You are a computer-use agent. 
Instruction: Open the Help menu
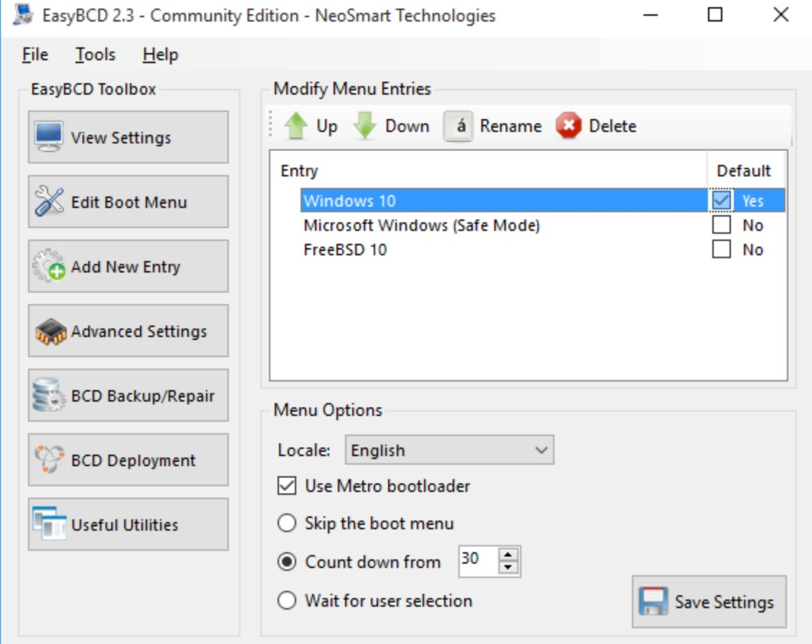point(161,55)
